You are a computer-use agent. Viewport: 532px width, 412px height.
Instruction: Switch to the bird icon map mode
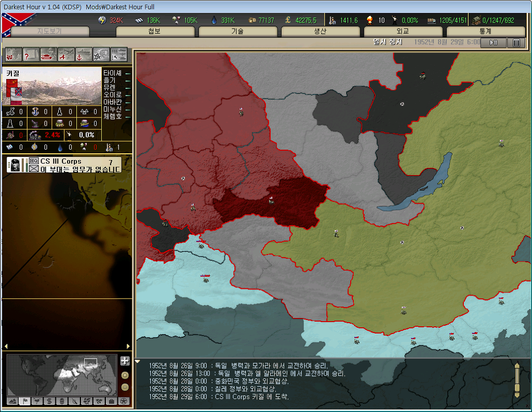coord(37,401)
